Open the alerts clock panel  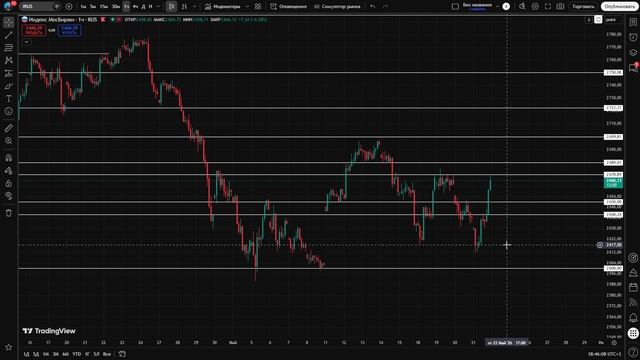click(x=633, y=38)
